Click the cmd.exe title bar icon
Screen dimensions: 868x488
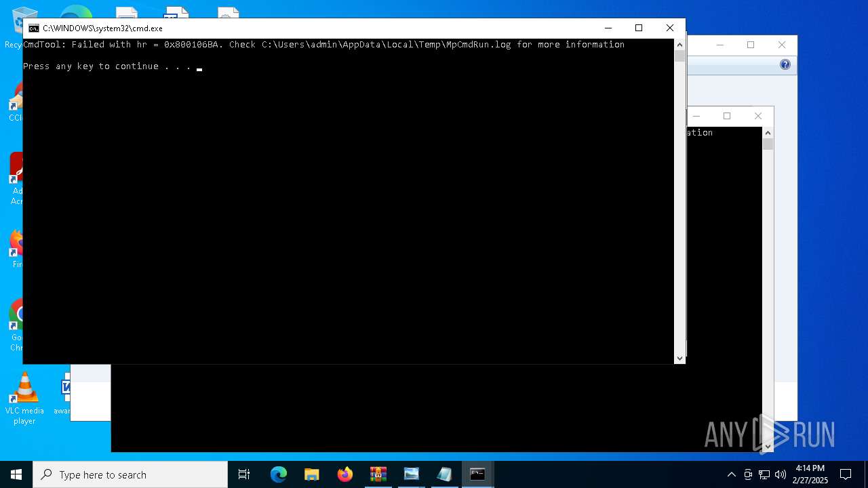(x=34, y=28)
